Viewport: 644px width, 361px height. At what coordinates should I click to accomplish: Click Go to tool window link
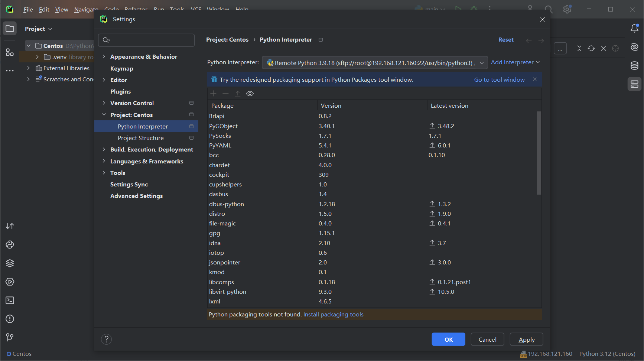point(499,79)
